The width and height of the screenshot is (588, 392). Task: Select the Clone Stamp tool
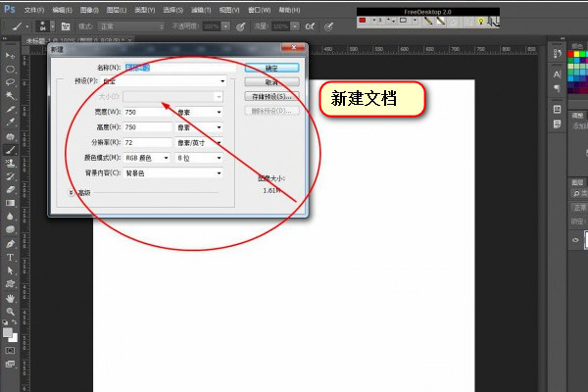10,164
